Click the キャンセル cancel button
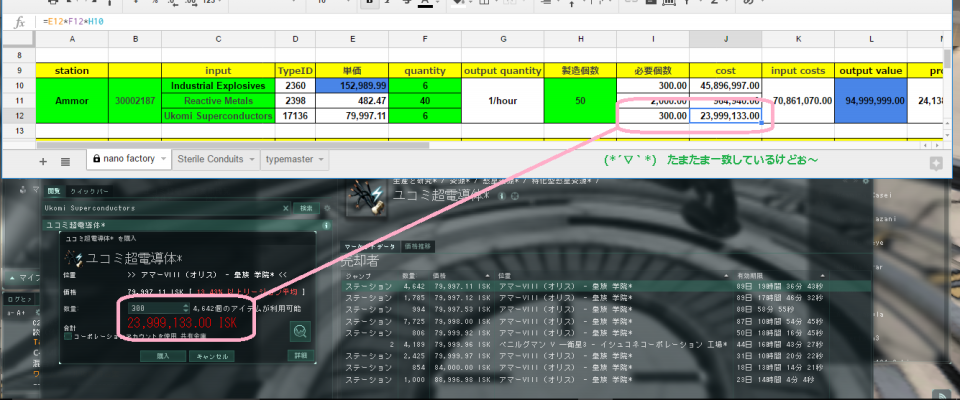The height and width of the screenshot is (400, 960). click(211, 356)
